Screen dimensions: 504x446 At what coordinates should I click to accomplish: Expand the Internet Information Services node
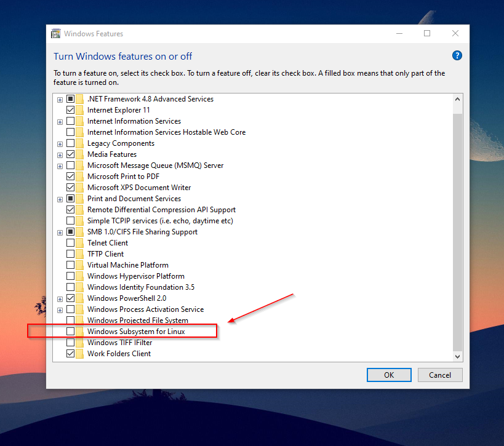[x=60, y=122]
